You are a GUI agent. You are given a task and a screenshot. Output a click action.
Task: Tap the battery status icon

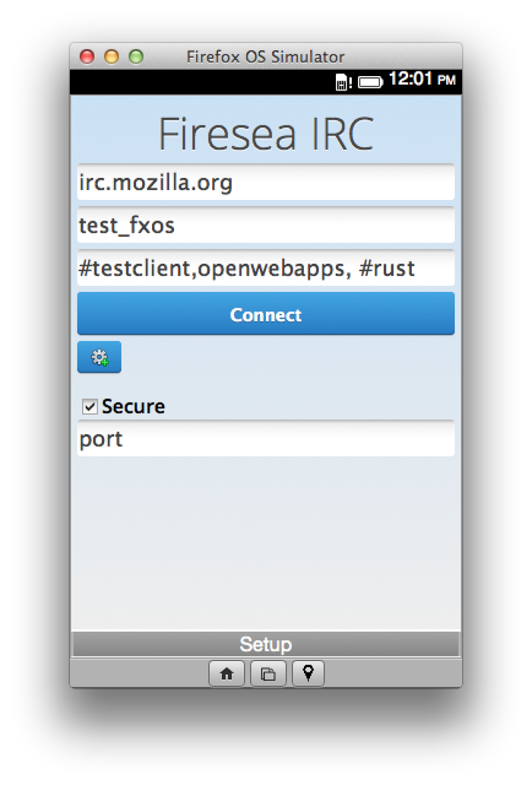pos(370,82)
